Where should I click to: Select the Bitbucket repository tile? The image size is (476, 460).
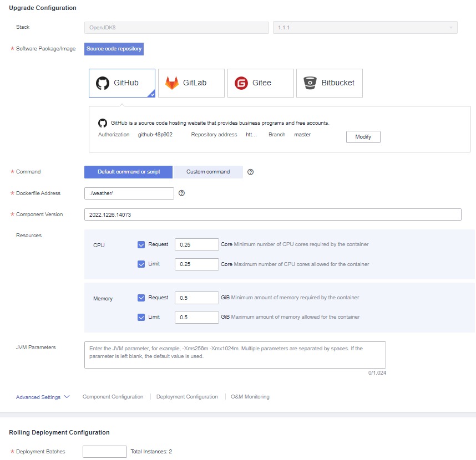click(x=330, y=83)
